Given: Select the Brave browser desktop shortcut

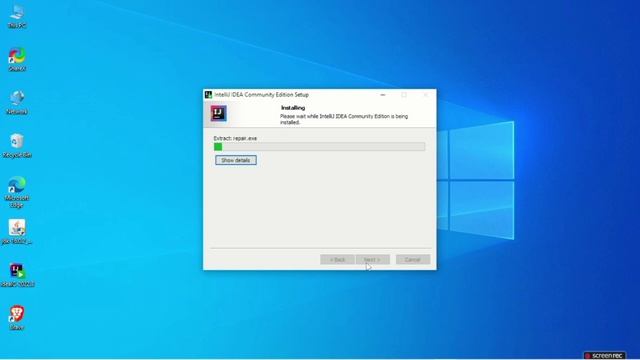Looking at the screenshot, I should point(17,318).
